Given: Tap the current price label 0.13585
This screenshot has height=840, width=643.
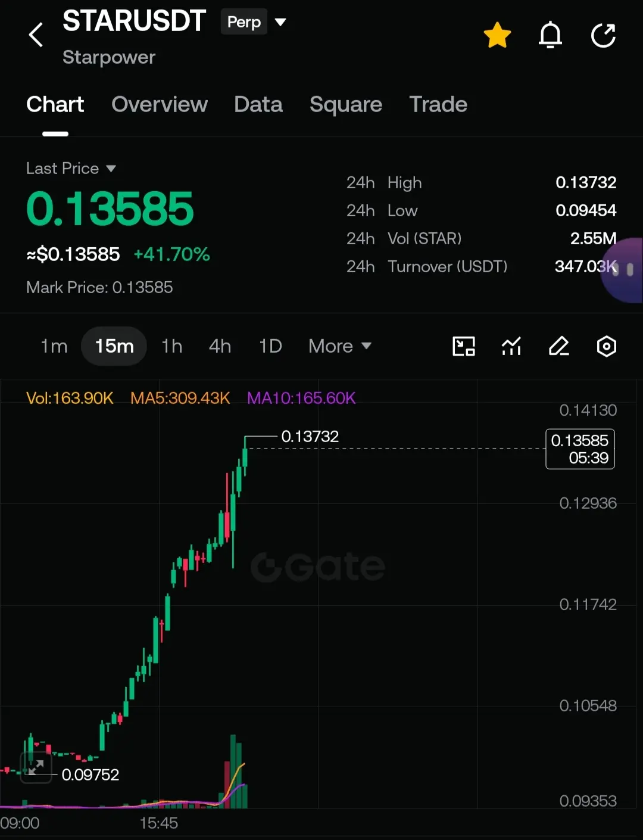Looking at the screenshot, I should [580, 449].
